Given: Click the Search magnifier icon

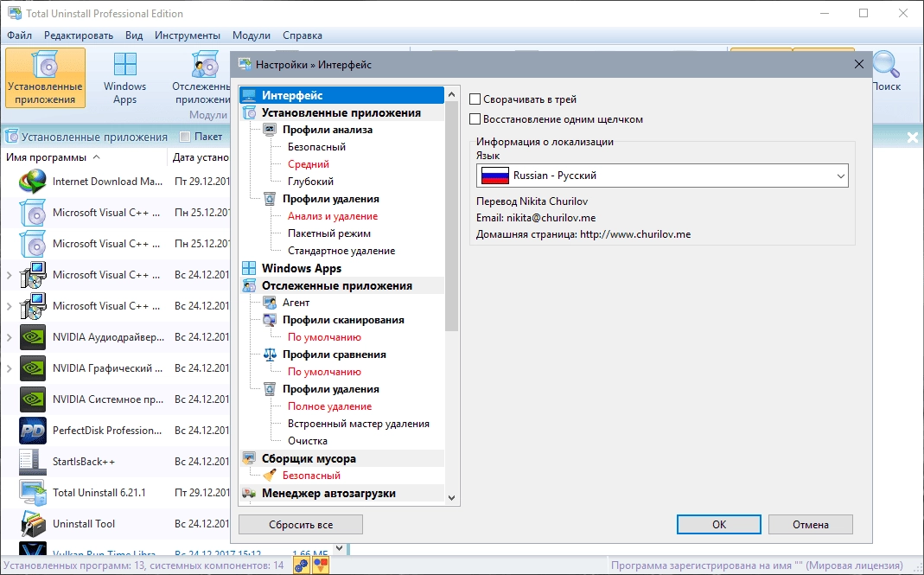Looking at the screenshot, I should [886, 64].
